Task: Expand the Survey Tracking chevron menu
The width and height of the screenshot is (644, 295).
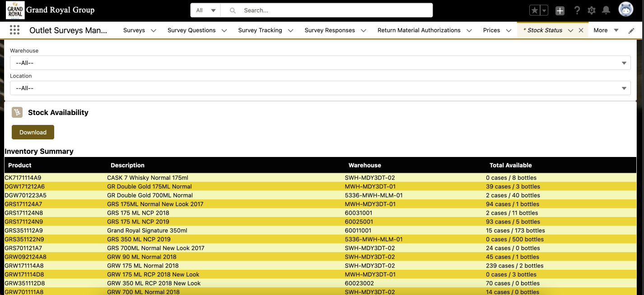Action: (x=290, y=31)
